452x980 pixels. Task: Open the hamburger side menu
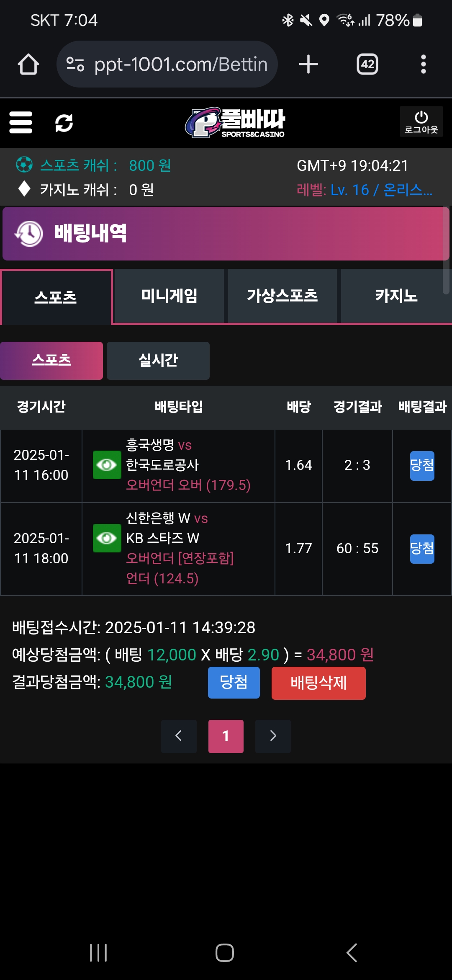[21, 122]
